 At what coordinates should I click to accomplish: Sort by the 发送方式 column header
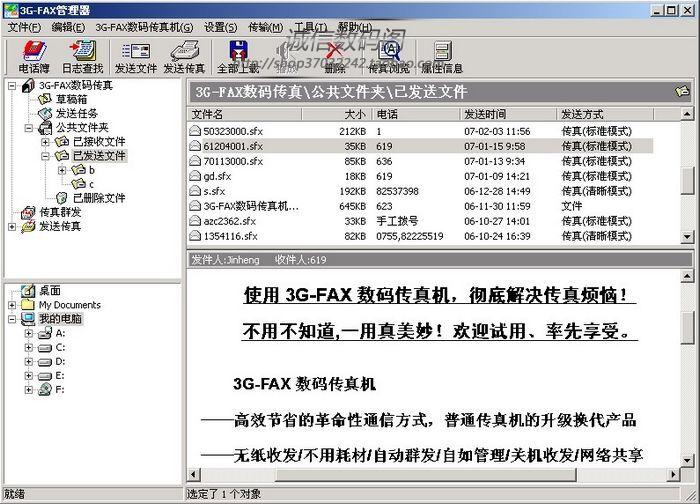click(605, 114)
